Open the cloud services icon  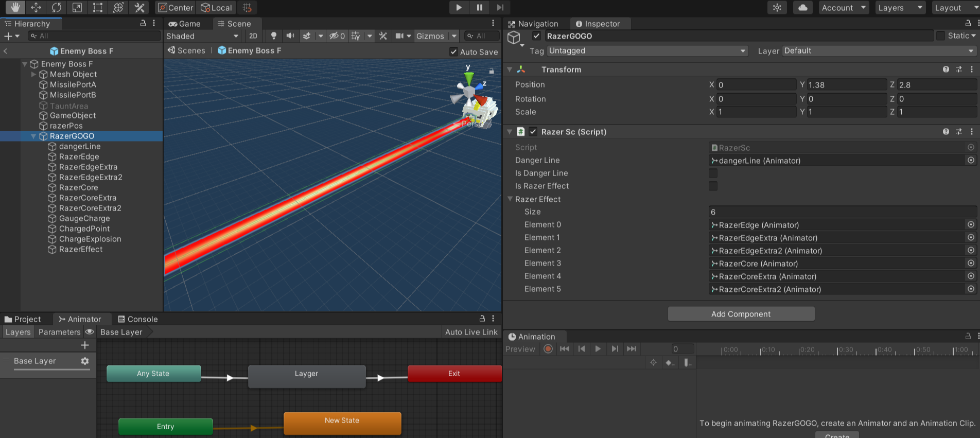(x=803, y=7)
